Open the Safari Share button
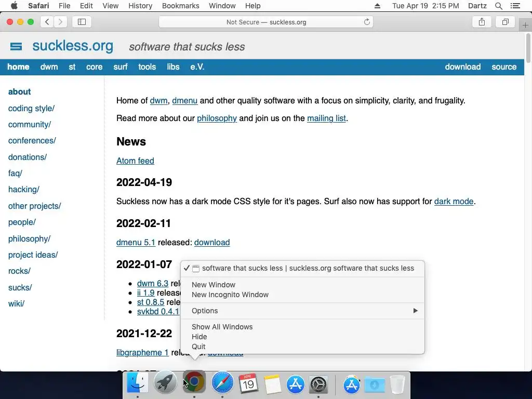532x399 pixels. click(482, 22)
